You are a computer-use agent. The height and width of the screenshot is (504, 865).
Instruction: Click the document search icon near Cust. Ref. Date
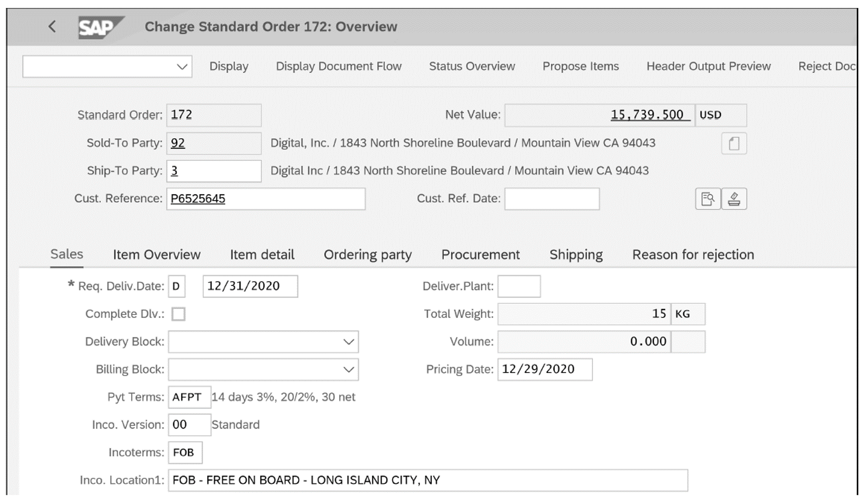708,199
